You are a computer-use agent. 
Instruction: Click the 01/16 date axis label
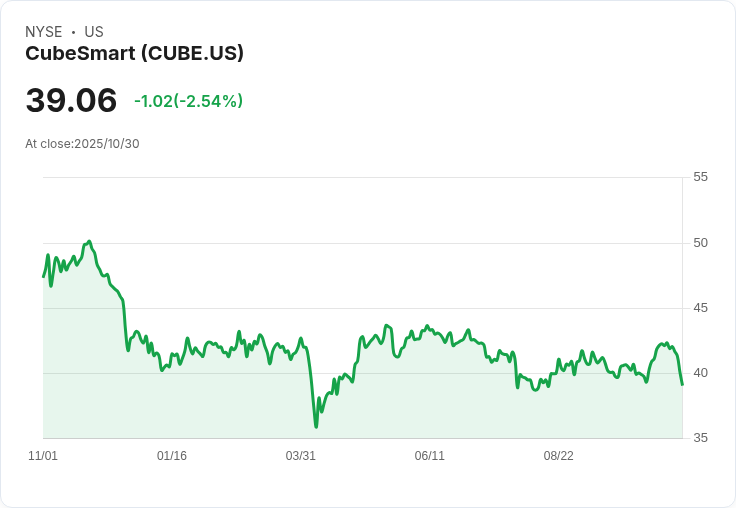click(x=172, y=456)
